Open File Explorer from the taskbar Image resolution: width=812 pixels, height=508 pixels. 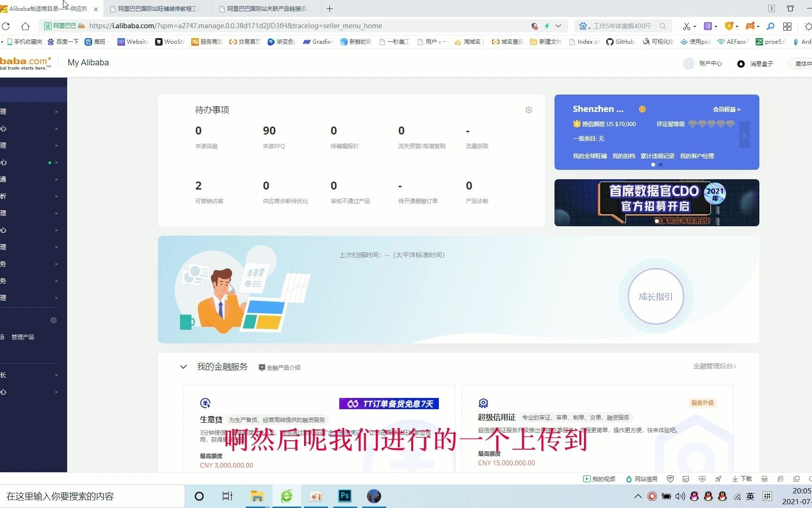pyautogui.click(x=257, y=496)
